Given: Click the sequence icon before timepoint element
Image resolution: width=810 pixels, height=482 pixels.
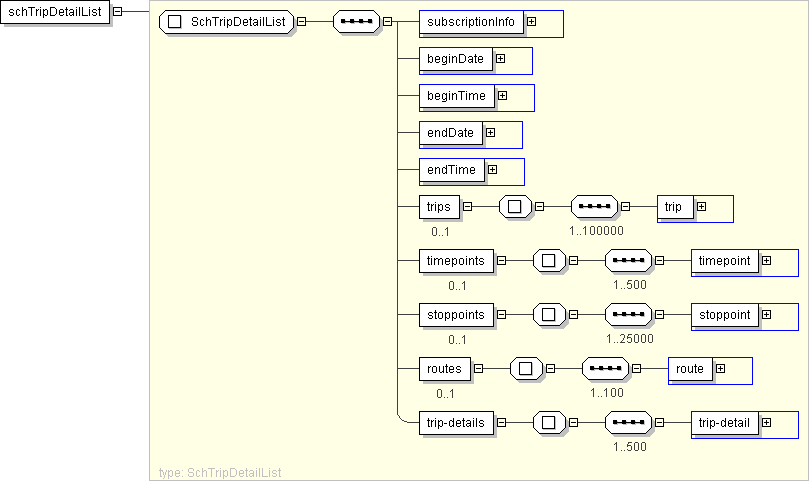Looking at the screenshot, I should (x=629, y=260).
